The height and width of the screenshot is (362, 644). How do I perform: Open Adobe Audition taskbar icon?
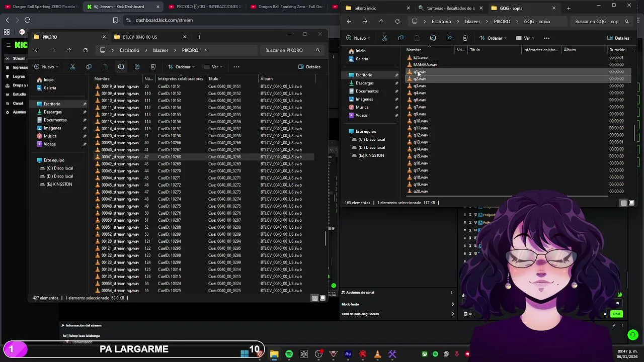coord(348,354)
